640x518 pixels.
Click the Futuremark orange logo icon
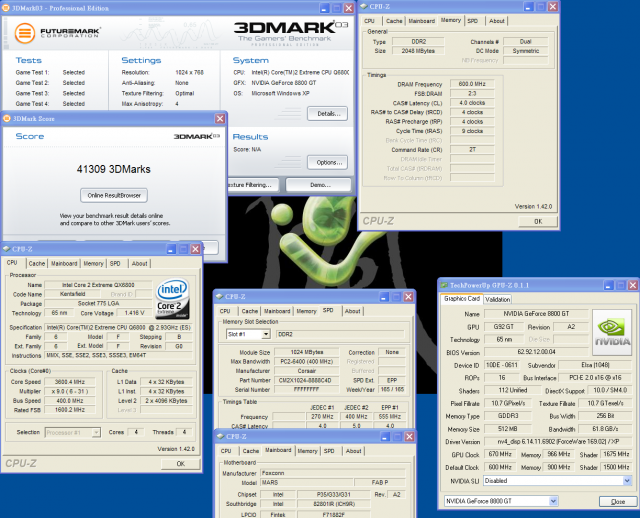point(25,33)
